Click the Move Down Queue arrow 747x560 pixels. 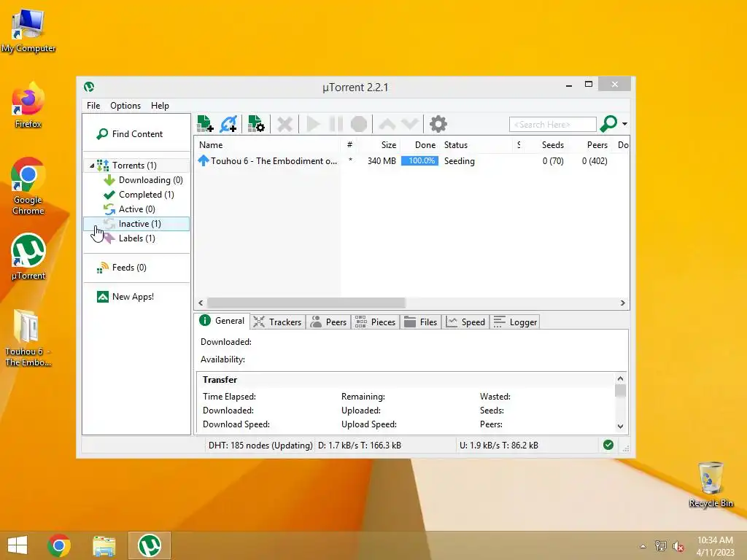point(410,124)
